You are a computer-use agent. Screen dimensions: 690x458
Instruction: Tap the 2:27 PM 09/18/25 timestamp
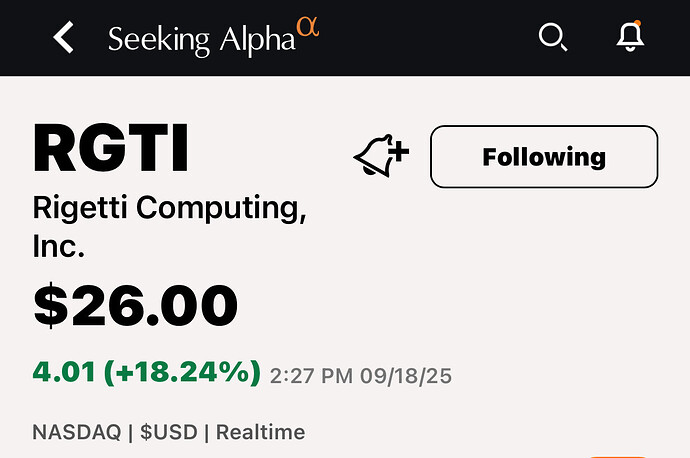tap(361, 376)
